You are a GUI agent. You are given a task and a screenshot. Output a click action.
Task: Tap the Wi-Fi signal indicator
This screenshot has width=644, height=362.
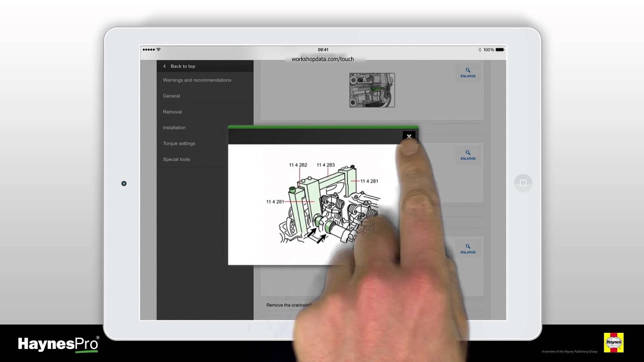tap(158, 50)
